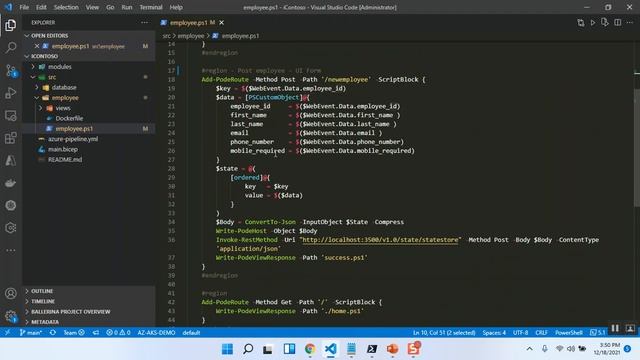The width and height of the screenshot is (640, 360).
Task: Open the Docker view in the activity bar
Action: 11,183
